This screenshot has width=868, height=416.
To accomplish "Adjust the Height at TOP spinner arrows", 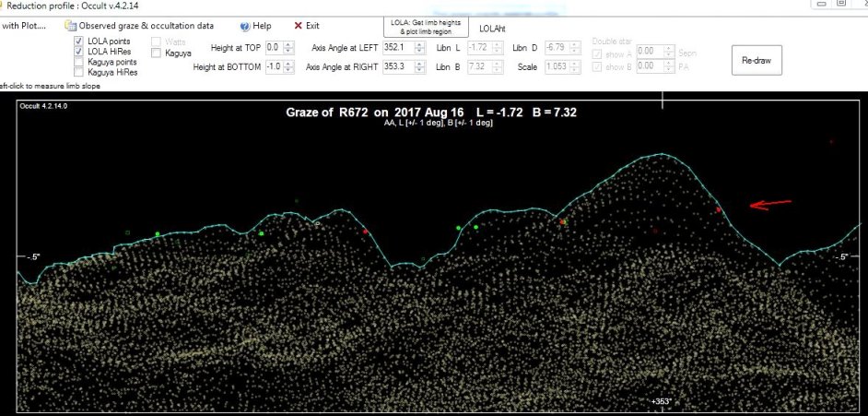I will tap(289, 47).
